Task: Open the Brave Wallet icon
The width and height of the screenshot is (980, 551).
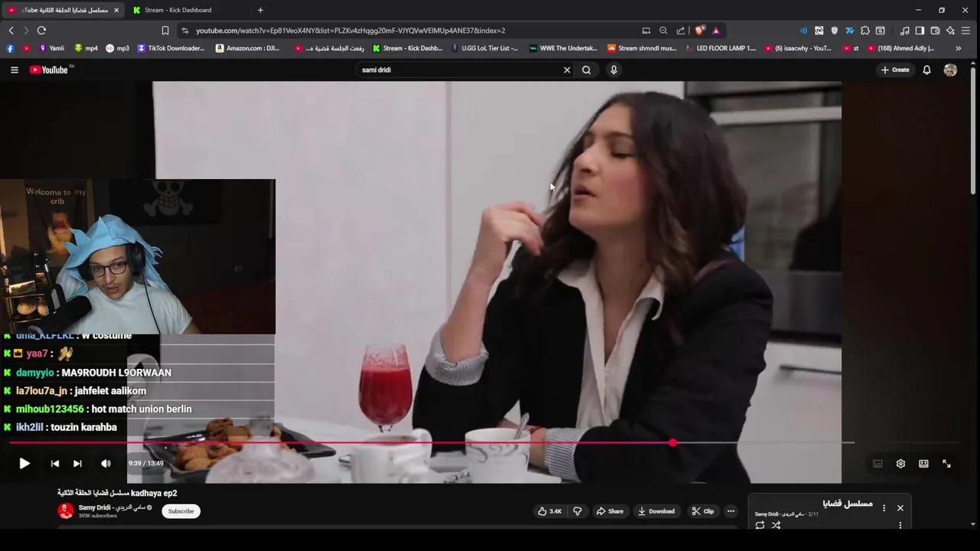Action: point(935,31)
